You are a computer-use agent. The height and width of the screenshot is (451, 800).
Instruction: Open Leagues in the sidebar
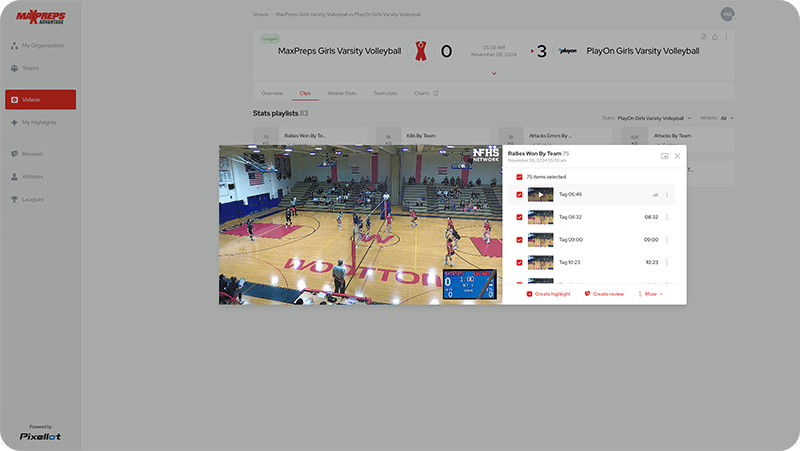click(x=28, y=199)
